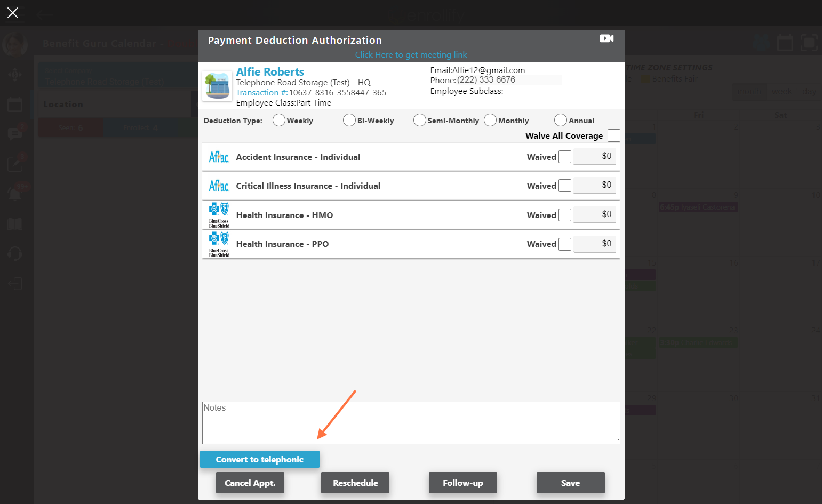Waive Critical Illness Insurance - Individual
Viewport: 822px width, 504px height.
[565, 186]
